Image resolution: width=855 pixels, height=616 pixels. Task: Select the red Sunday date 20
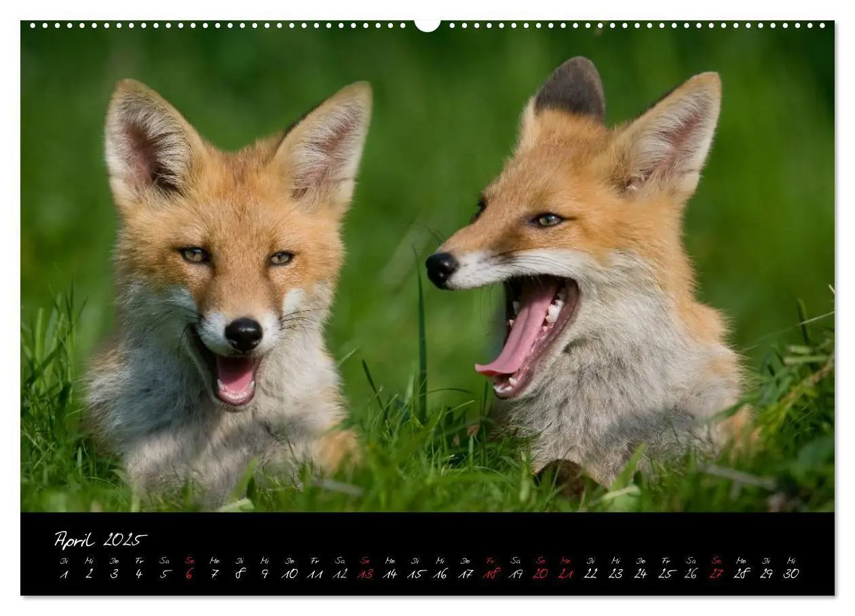[541, 574]
